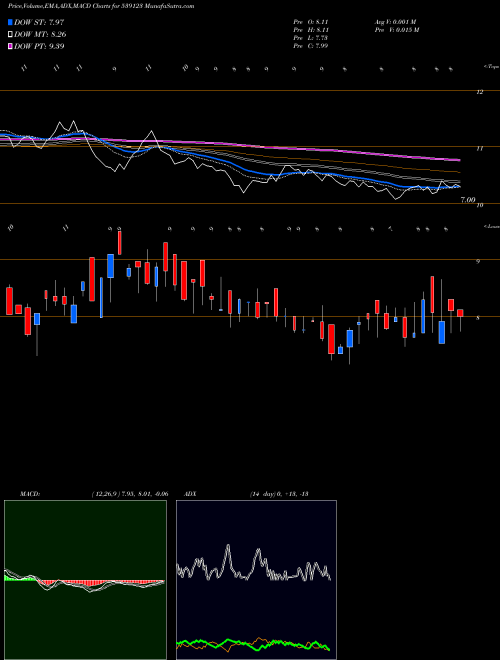The height and width of the screenshot is (660, 500).
Task: Select the 'DOW ST: 7.97' legend text
Action: click(39, 22)
